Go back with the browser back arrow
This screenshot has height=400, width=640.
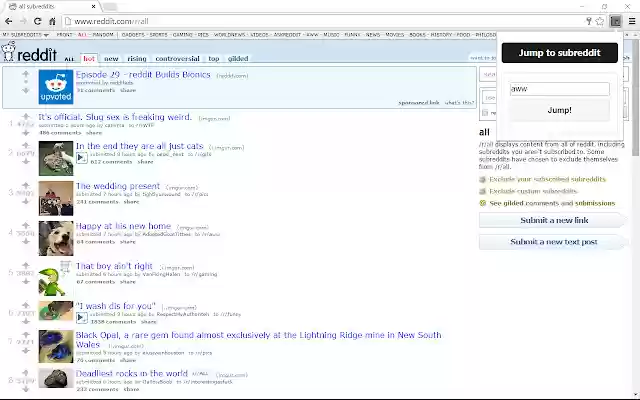click(9, 21)
